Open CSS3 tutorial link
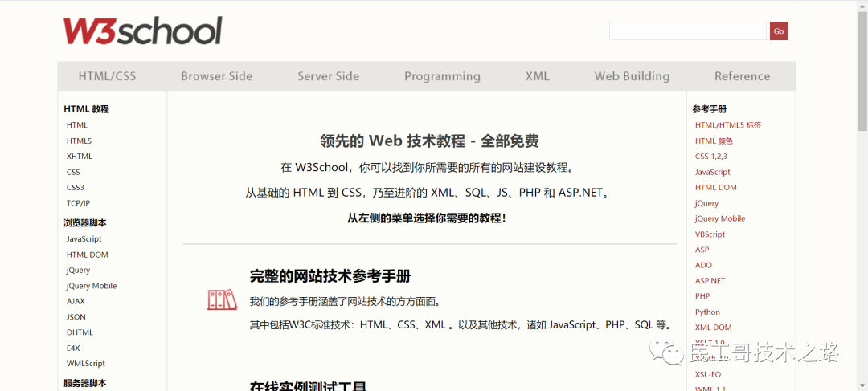The width and height of the screenshot is (868, 391). tap(76, 188)
